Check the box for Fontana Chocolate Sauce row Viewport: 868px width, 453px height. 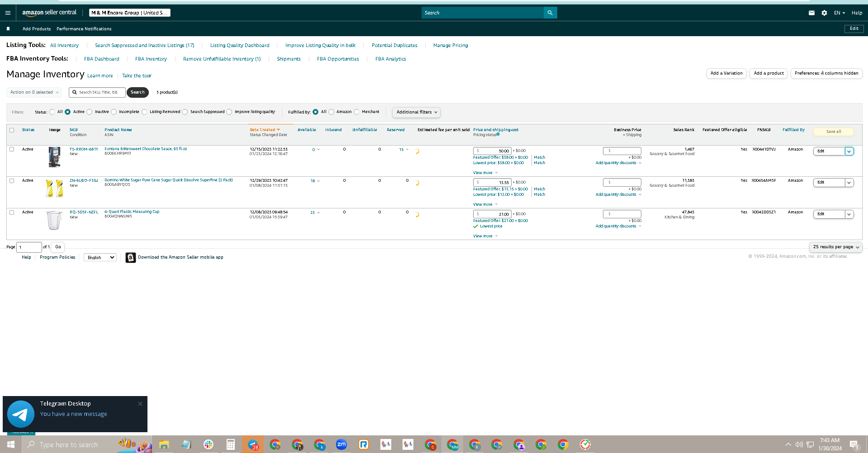pyautogui.click(x=12, y=149)
